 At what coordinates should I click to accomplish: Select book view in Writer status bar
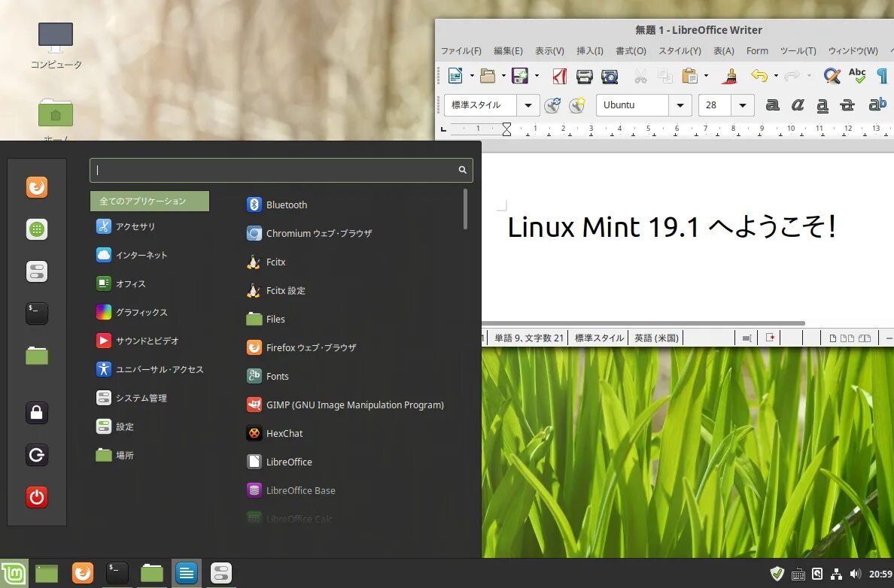865,338
